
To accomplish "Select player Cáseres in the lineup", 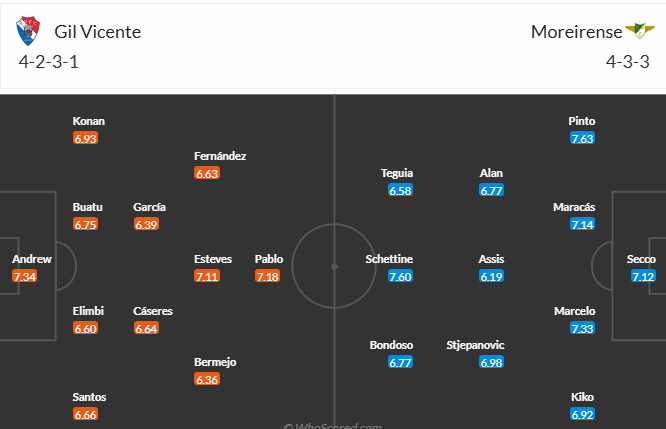I will coord(153,311).
